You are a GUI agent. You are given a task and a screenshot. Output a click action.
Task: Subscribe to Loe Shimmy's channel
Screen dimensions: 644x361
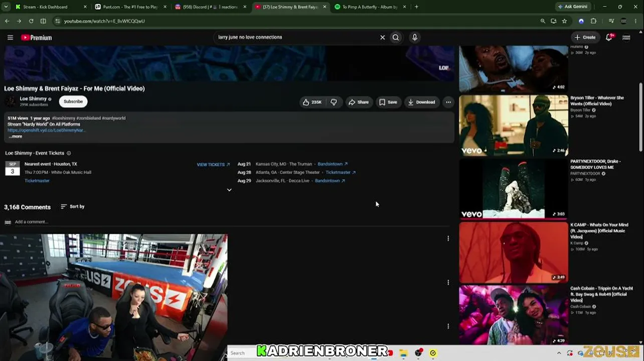click(x=73, y=101)
